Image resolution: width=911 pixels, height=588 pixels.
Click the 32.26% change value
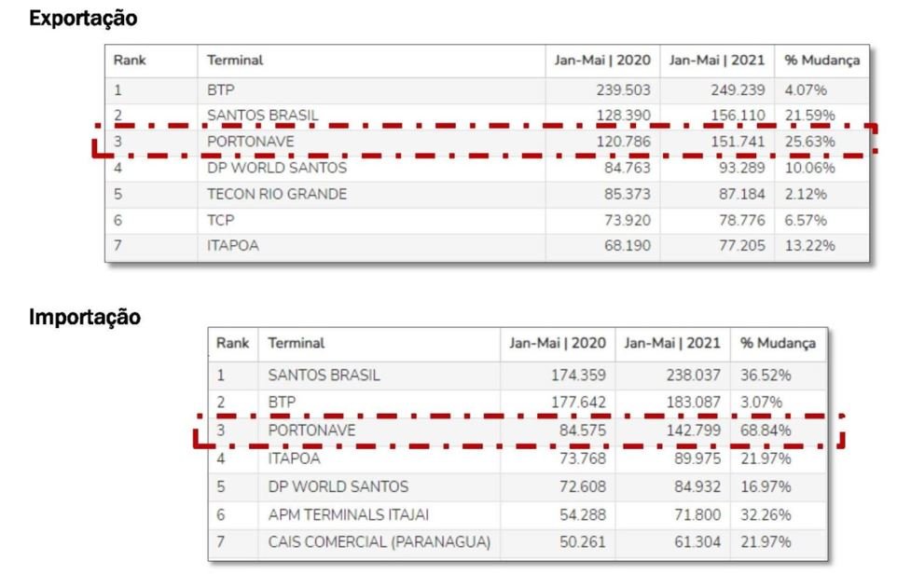tap(766, 515)
